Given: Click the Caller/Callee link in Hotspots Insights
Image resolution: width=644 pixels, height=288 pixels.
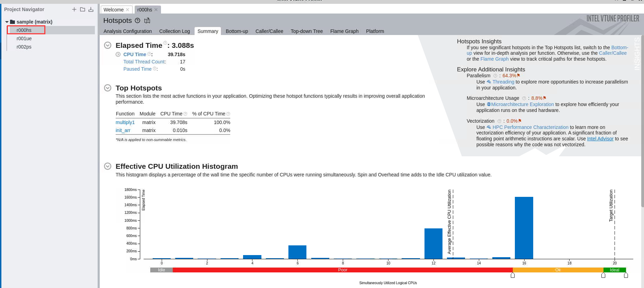Looking at the screenshot, I should pos(613,53).
